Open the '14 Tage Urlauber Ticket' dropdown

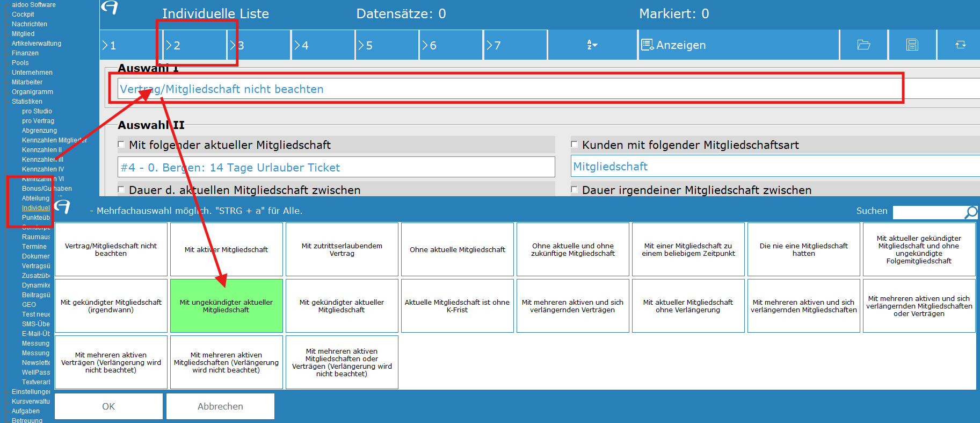(336, 167)
